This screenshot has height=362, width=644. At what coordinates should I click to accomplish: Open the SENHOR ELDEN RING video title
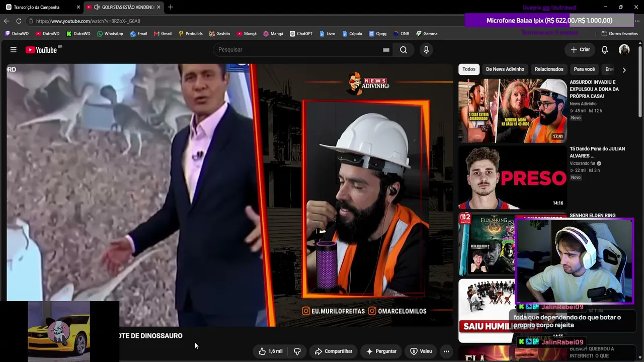point(593,216)
